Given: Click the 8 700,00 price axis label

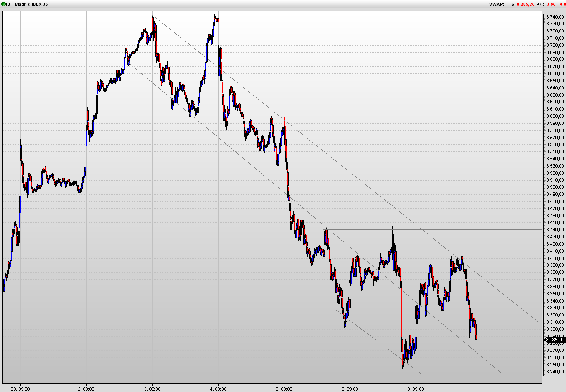Looking at the screenshot, I should 555,45.
